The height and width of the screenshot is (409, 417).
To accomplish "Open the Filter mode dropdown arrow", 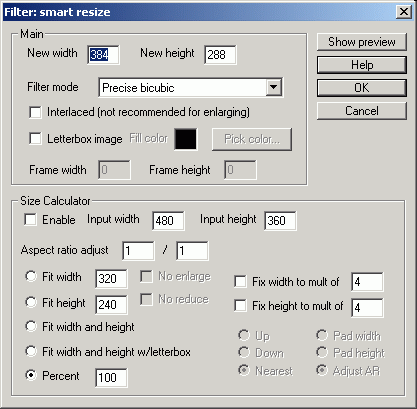I will [273, 88].
